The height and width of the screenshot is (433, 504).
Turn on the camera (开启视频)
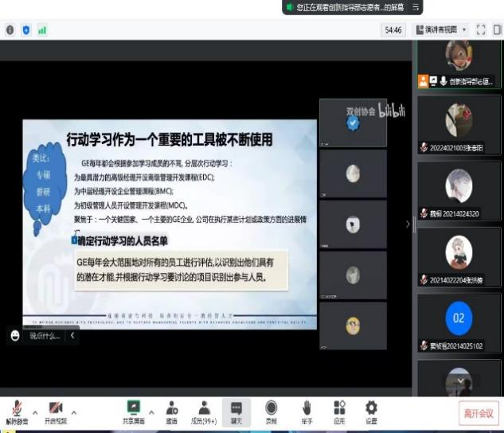[55, 411]
